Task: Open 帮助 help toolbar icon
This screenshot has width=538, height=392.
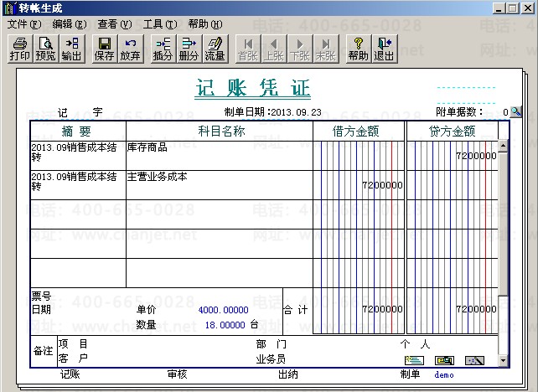Action: point(359,49)
